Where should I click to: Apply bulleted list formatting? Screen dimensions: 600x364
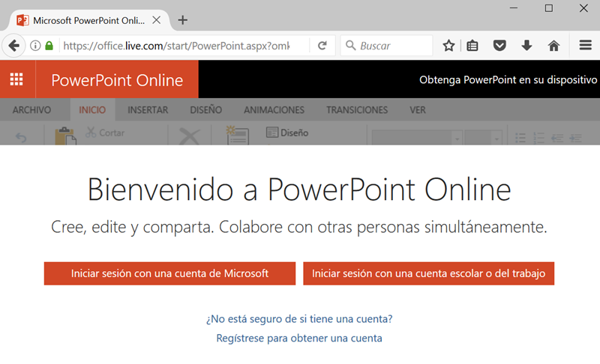520,138
